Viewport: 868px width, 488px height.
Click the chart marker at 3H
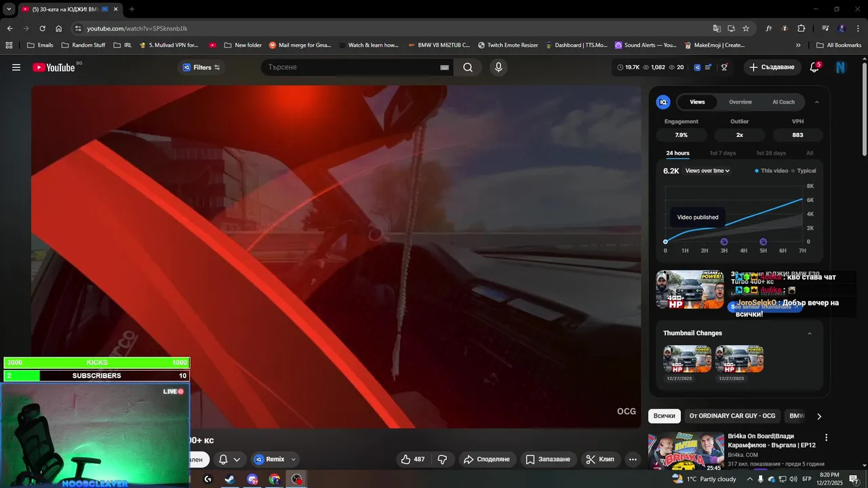point(724,241)
